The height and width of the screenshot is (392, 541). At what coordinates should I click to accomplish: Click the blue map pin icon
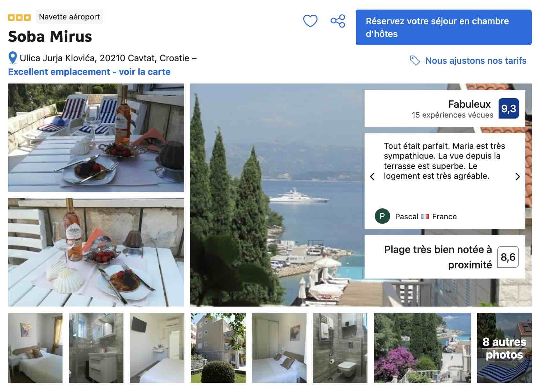(12, 58)
